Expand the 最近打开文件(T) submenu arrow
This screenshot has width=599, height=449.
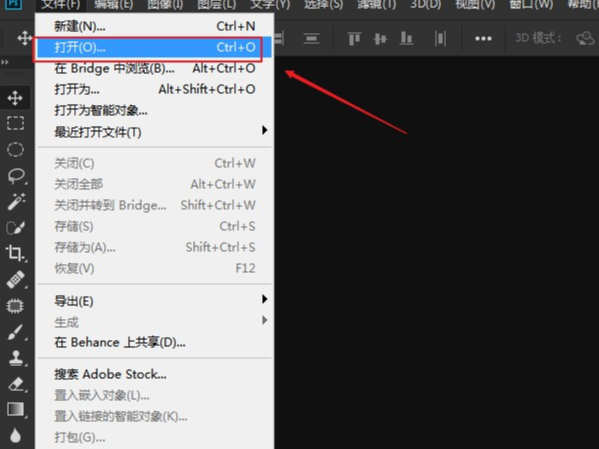[x=264, y=130]
